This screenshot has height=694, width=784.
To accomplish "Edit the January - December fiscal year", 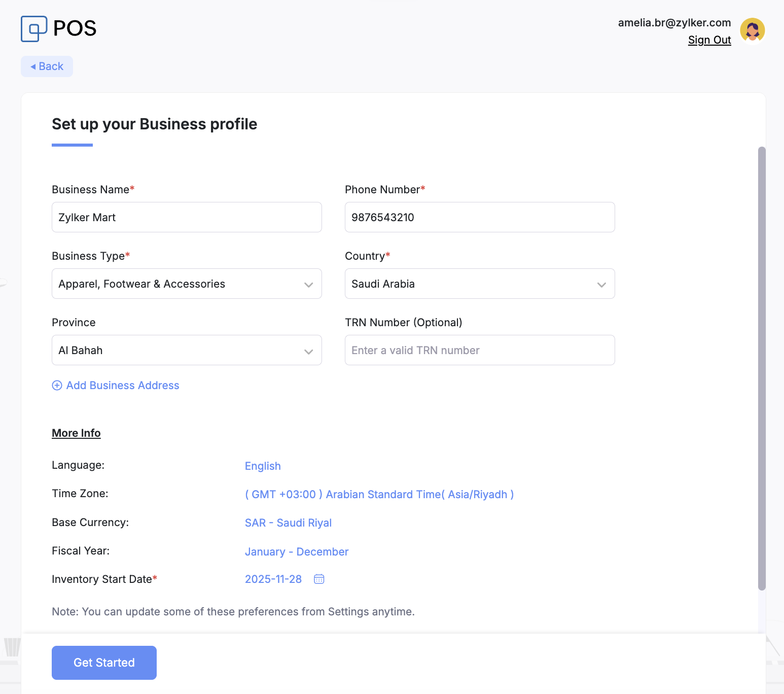I will [x=297, y=552].
